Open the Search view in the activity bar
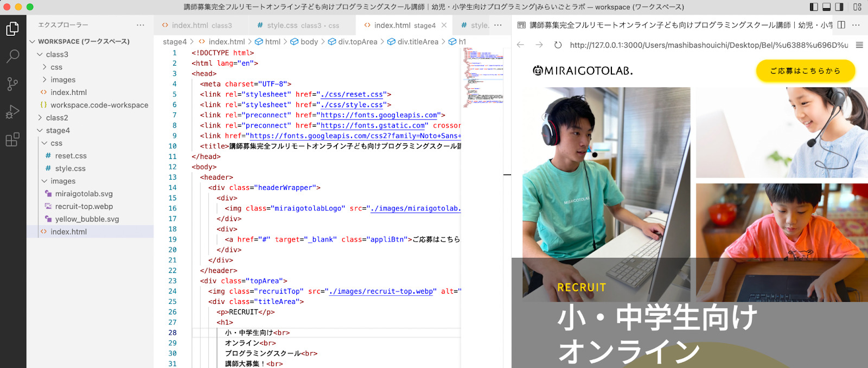This screenshot has width=868, height=368. pyautogui.click(x=12, y=56)
